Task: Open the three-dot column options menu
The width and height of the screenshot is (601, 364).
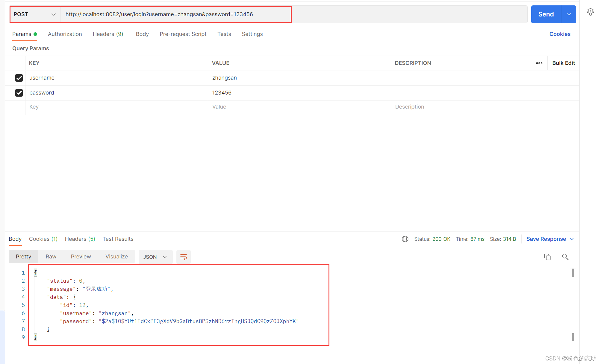Action: [539, 63]
